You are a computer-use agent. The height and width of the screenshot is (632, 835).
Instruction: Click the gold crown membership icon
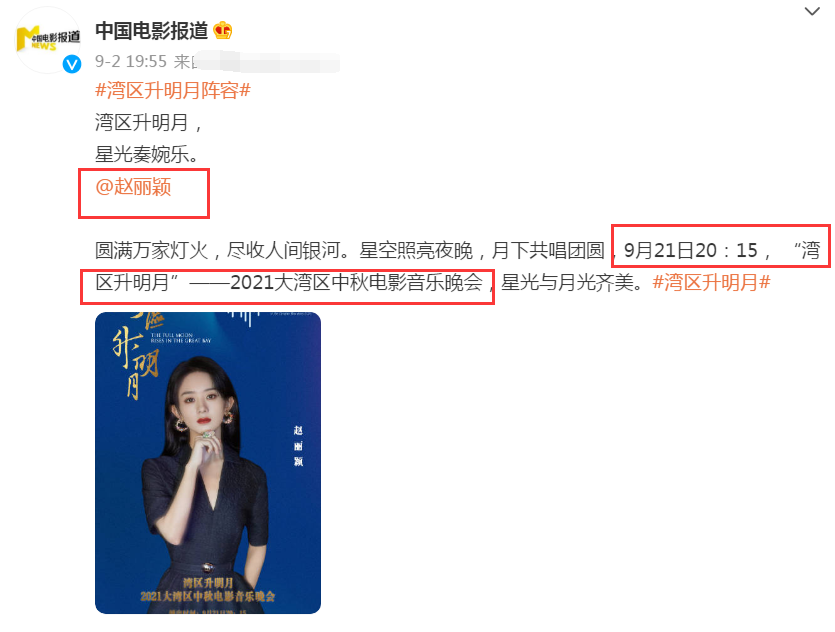(x=223, y=30)
